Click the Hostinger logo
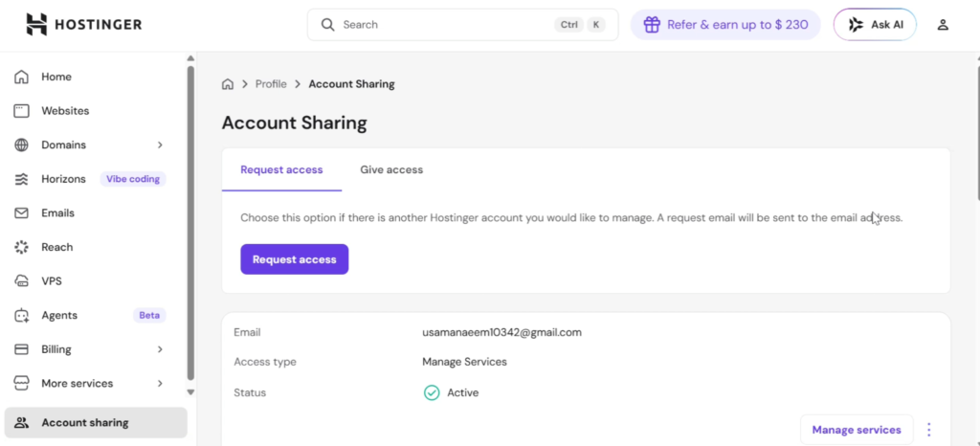 click(82, 25)
